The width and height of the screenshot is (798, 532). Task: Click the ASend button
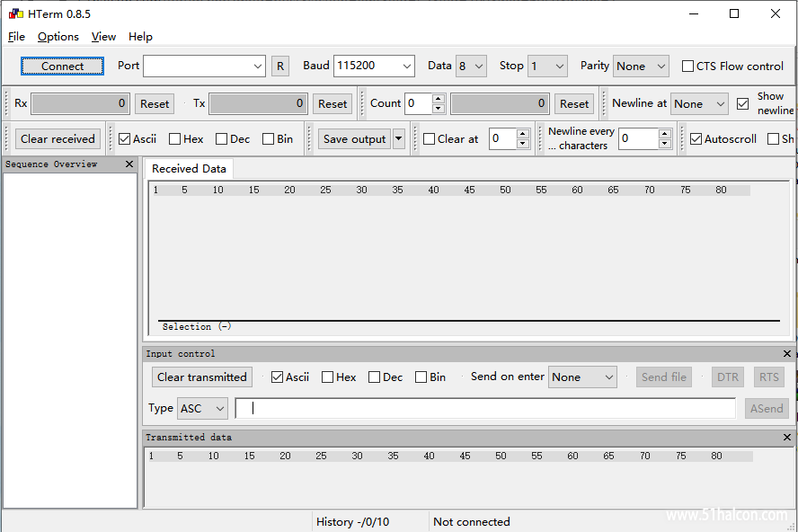(767, 409)
